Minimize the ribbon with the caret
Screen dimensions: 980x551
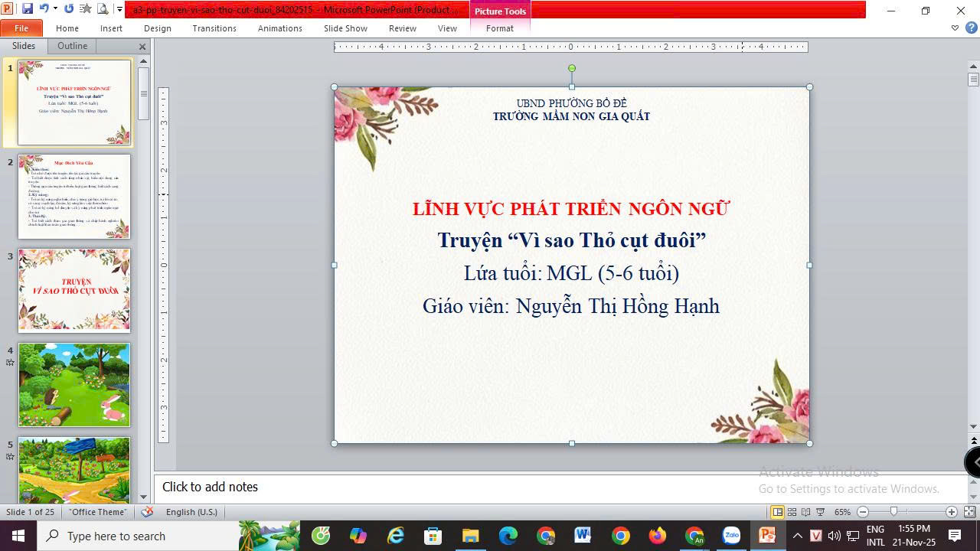click(955, 28)
